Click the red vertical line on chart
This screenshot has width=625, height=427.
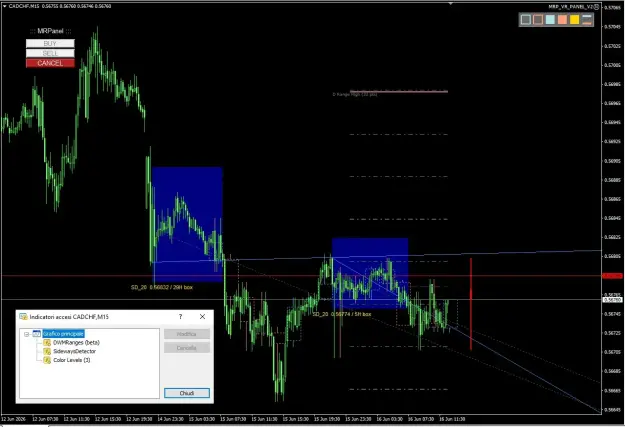point(471,304)
